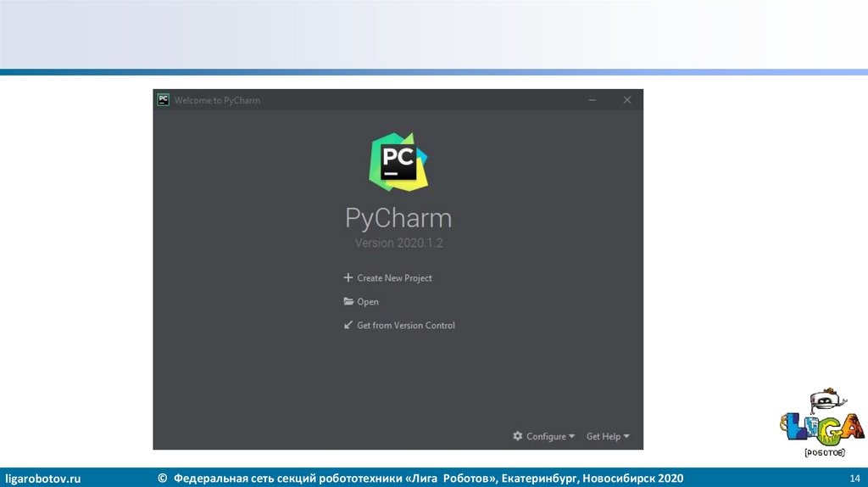
Task: Click the large PyCharm title text
Action: point(398,218)
